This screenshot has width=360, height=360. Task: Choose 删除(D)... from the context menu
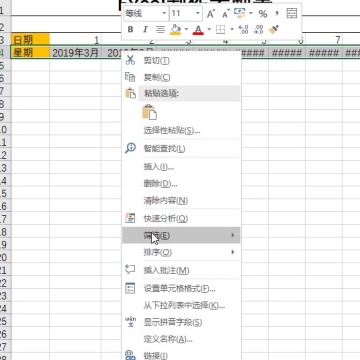click(x=181, y=184)
